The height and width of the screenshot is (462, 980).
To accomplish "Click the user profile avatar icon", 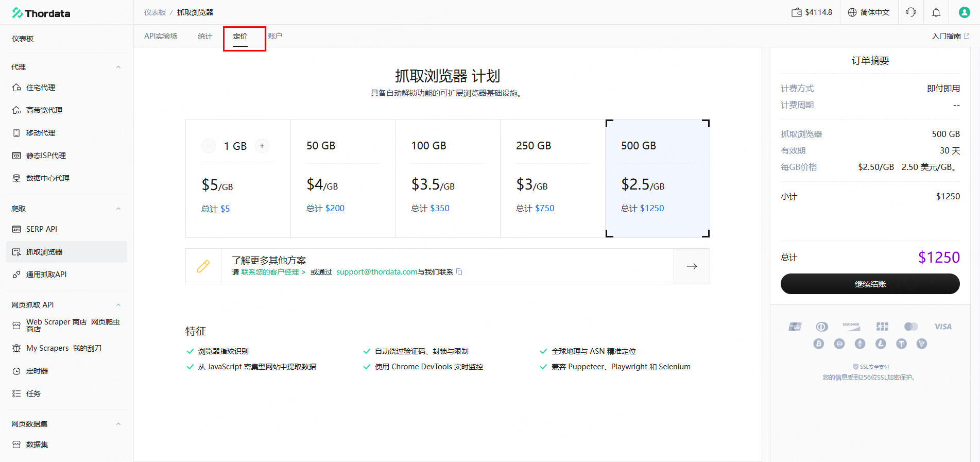I will click(x=964, y=12).
